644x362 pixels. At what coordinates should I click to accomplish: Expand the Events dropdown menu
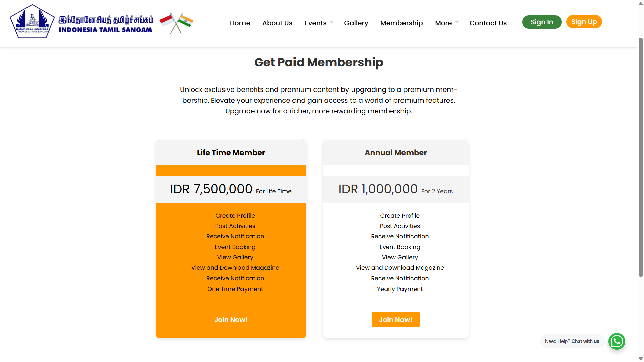click(x=316, y=23)
